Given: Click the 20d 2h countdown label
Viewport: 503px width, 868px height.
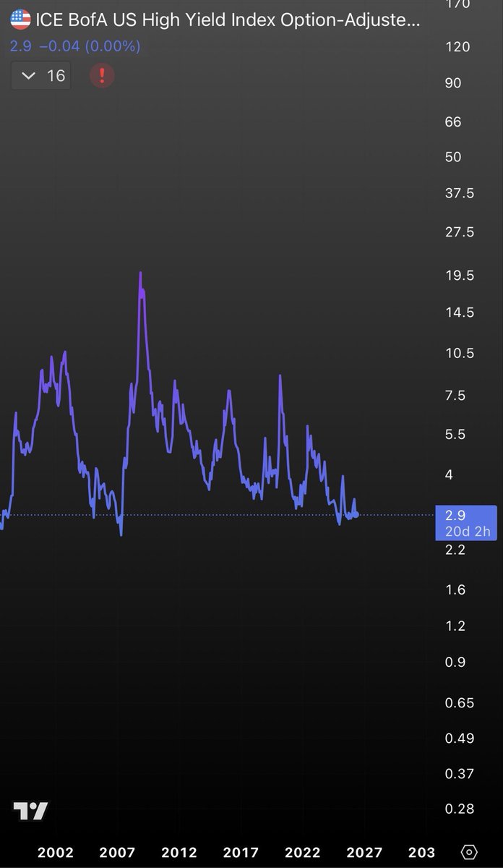Looking at the screenshot, I should tap(468, 532).
